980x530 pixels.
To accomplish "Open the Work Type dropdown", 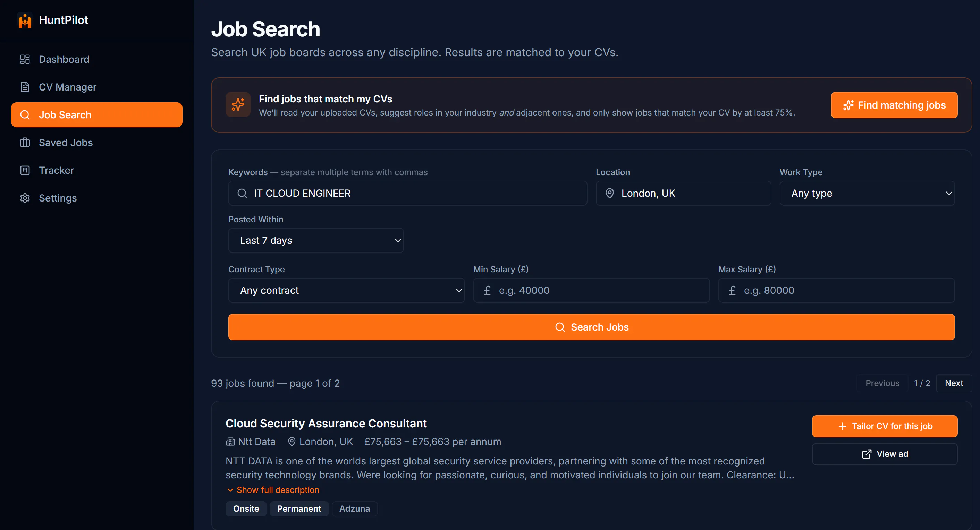I will (x=867, y=193).
